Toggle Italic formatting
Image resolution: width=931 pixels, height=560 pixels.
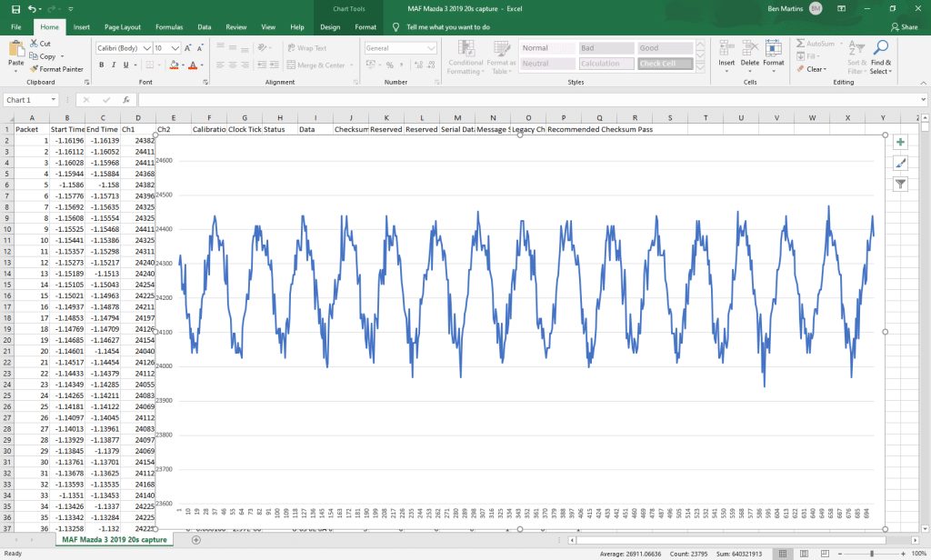click(114, 65)
